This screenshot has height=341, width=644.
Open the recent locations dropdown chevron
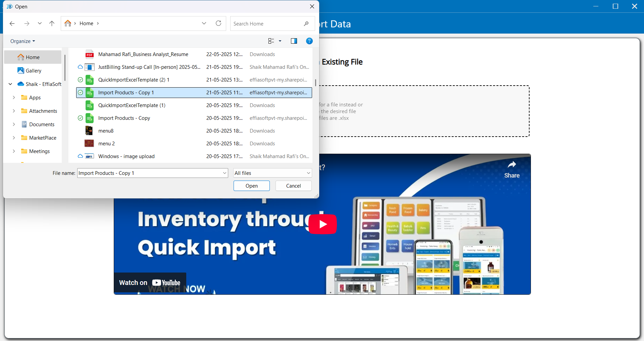[40, 23]
